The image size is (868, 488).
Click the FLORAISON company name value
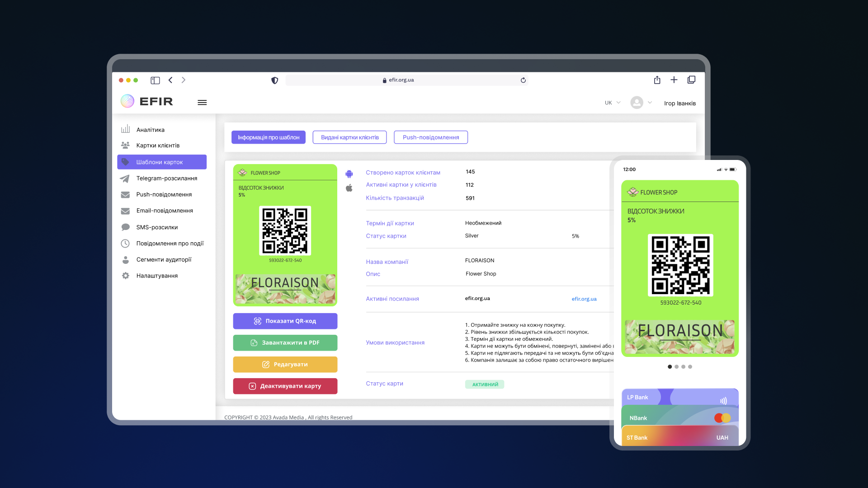click(480, 261)
